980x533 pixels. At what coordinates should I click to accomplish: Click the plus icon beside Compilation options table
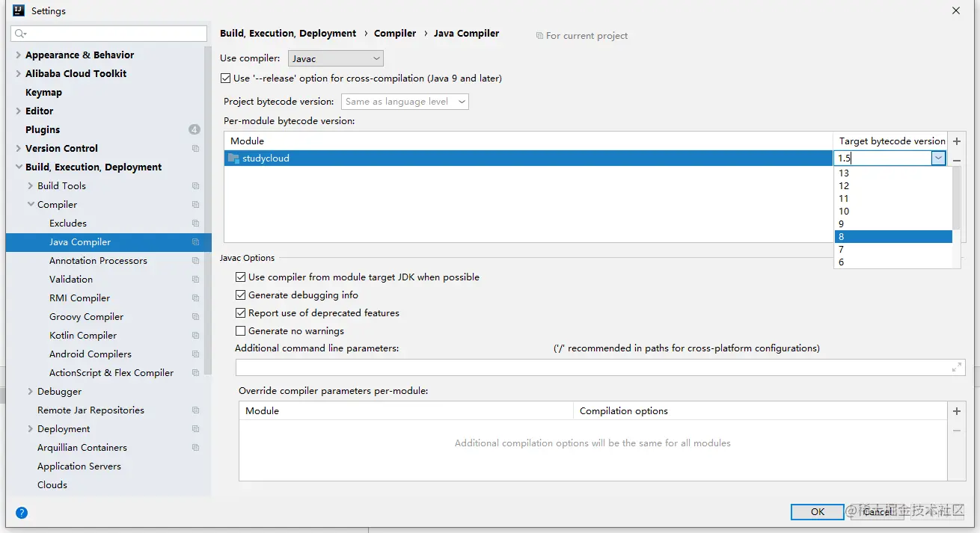[957, 411]
